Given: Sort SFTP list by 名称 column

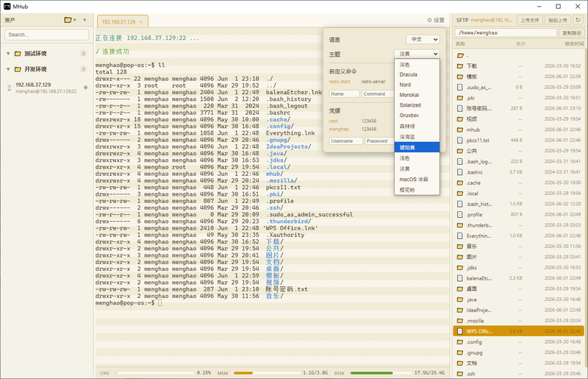Looking at the screenshot, I should click(x=460, y=44).
